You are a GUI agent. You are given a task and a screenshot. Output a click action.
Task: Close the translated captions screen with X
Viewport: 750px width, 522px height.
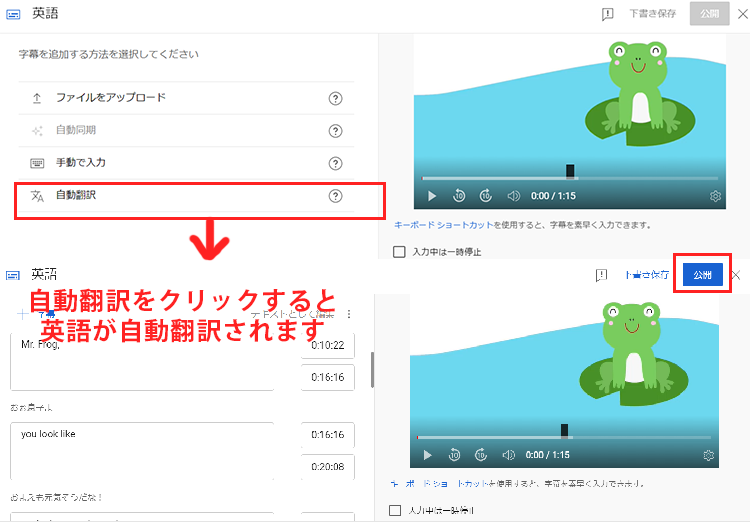point(736,275)
